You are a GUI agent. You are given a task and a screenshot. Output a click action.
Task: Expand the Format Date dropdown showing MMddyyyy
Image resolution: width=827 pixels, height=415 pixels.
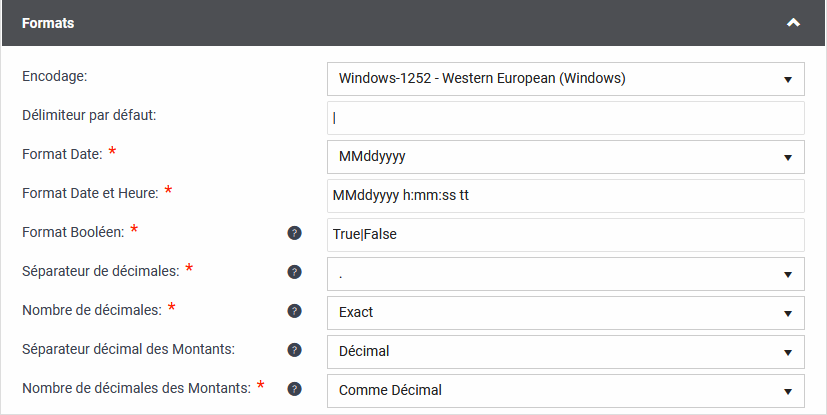565,156
